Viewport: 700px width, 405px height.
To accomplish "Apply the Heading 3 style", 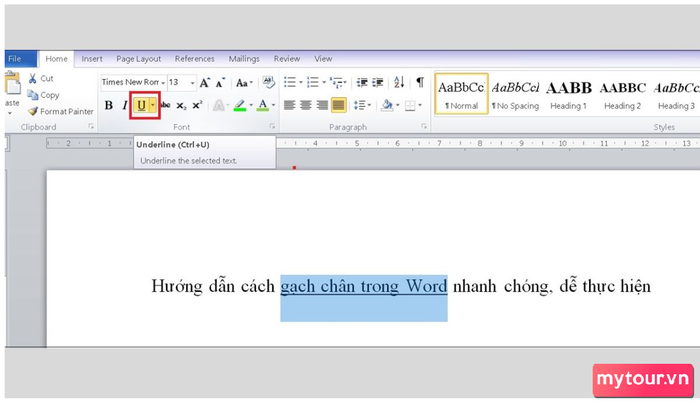I will pos(676,94).
